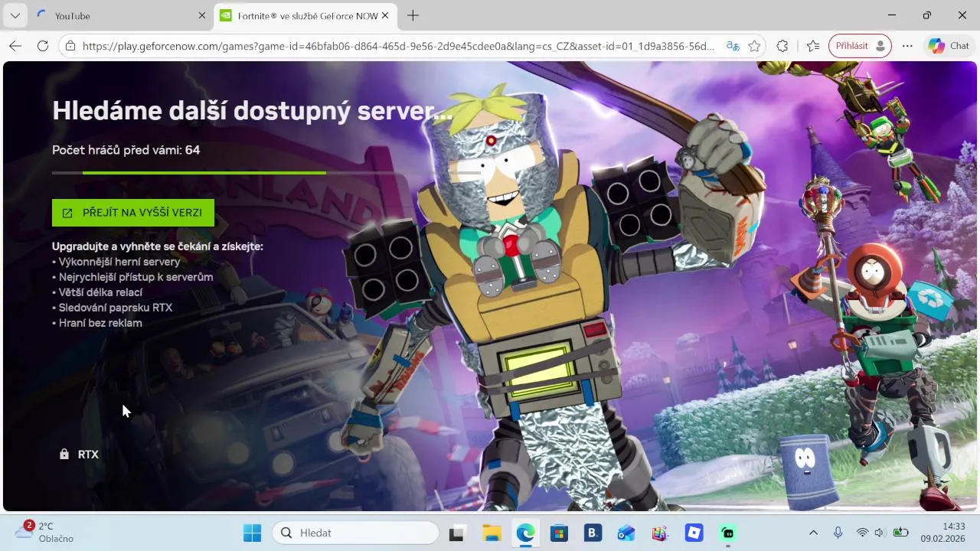Check battery status icon
The image size is (980, 551).
[x=900, y=533]
